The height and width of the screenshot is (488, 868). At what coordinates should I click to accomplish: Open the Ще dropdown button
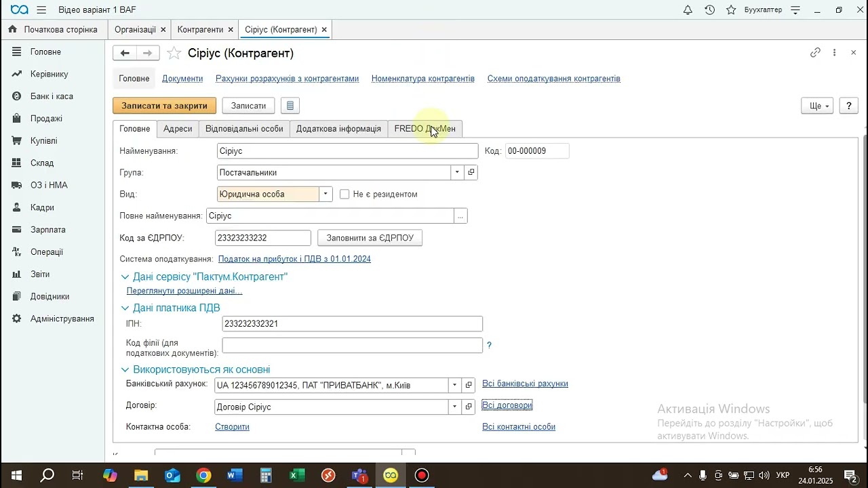click(817, 106)
